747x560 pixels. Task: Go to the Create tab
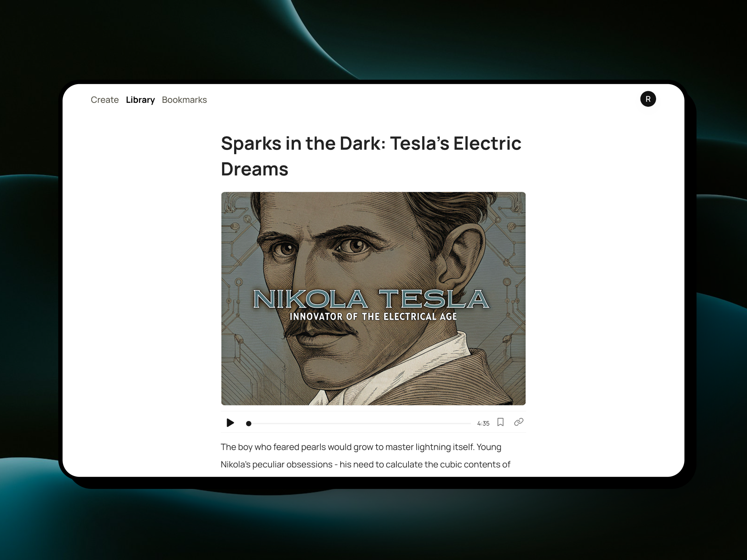pyautogui.click(x=105, y=100)
